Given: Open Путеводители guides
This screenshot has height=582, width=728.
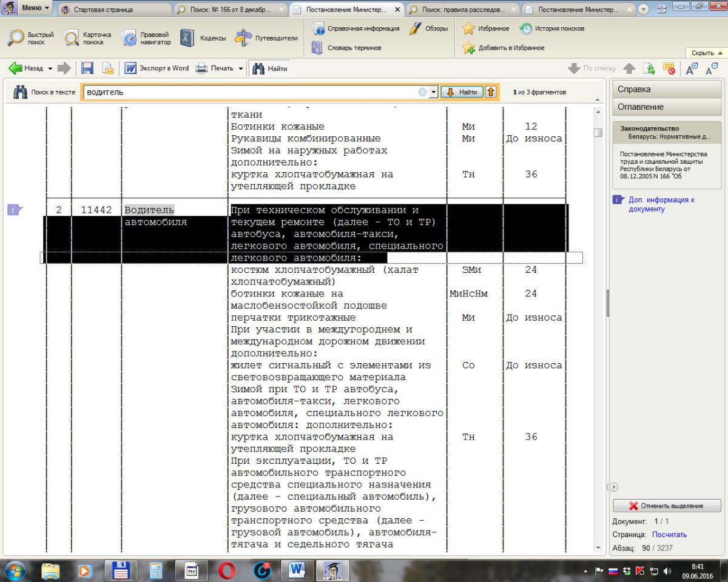Looking at the screenshot, I should click(266, 38).
